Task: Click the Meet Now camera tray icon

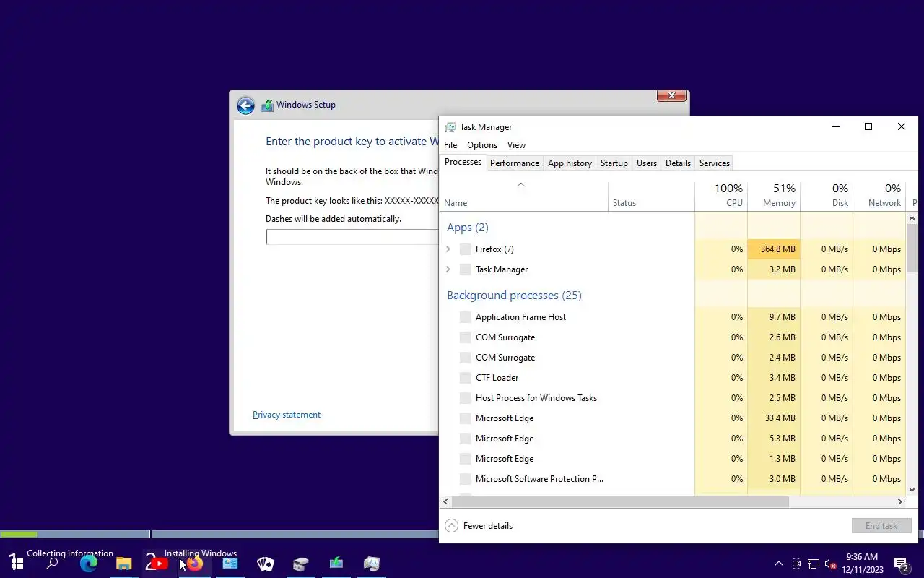Action: point(796,564)
